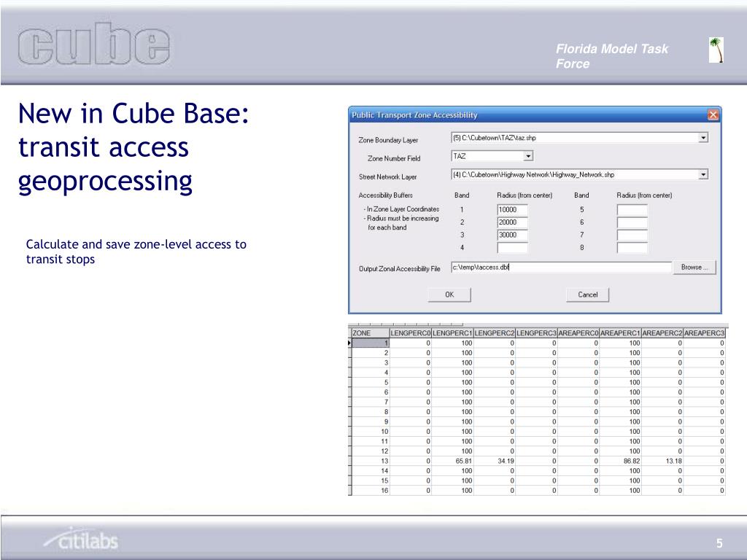Click the Accessibility Buffers label
The width and height of the screenshot is (747, 560).
(385, 195)
